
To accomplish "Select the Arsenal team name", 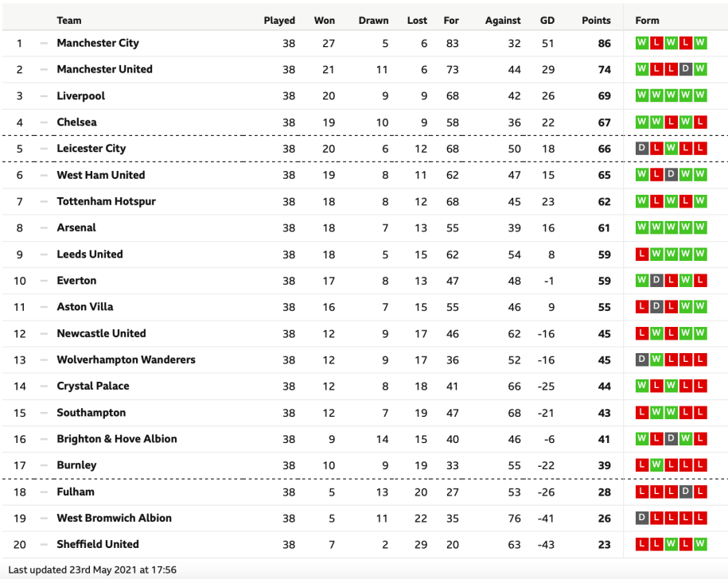I will pos(76,227).
